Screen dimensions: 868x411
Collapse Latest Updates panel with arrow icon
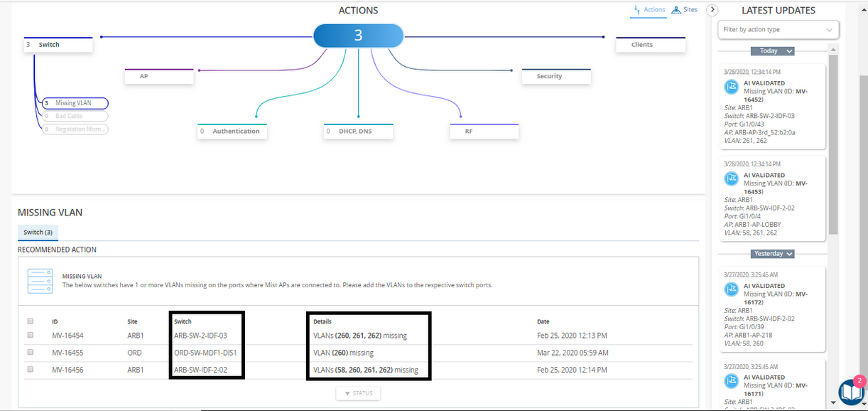click(713, 10)
